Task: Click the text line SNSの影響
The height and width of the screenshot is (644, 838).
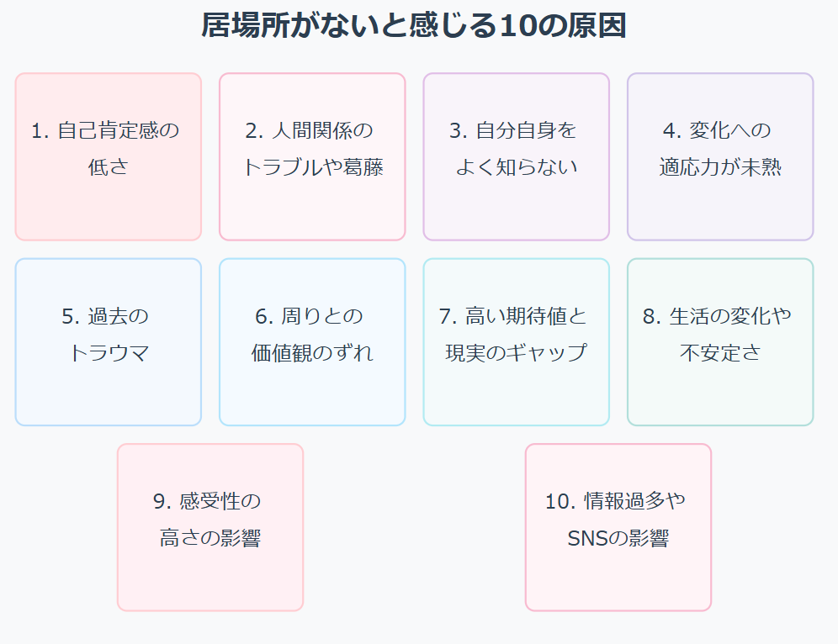Action: 618,538
